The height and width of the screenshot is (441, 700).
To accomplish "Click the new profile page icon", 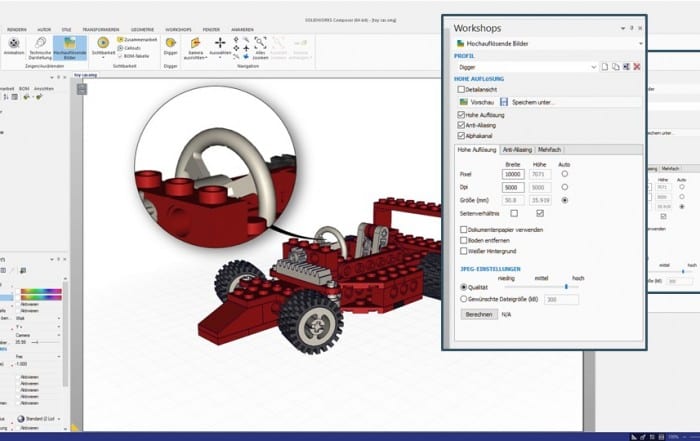I will point(604,67).
